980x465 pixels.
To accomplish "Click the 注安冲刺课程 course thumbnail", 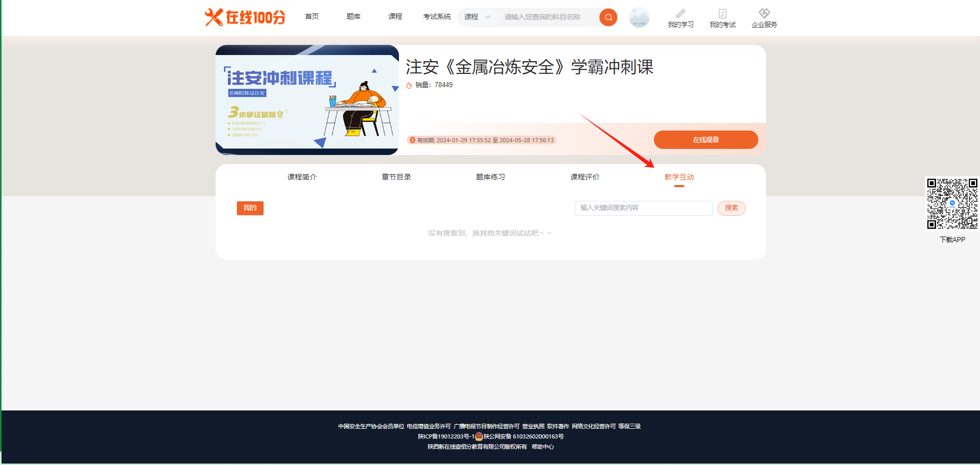I will (307, 100).
